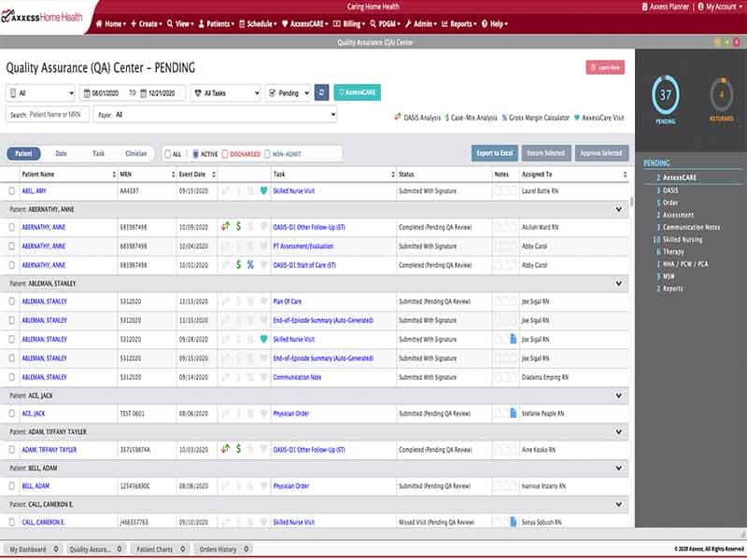
Task: Open the Payor dropdown
Action: pyautogui.click(x=224, y=115)
